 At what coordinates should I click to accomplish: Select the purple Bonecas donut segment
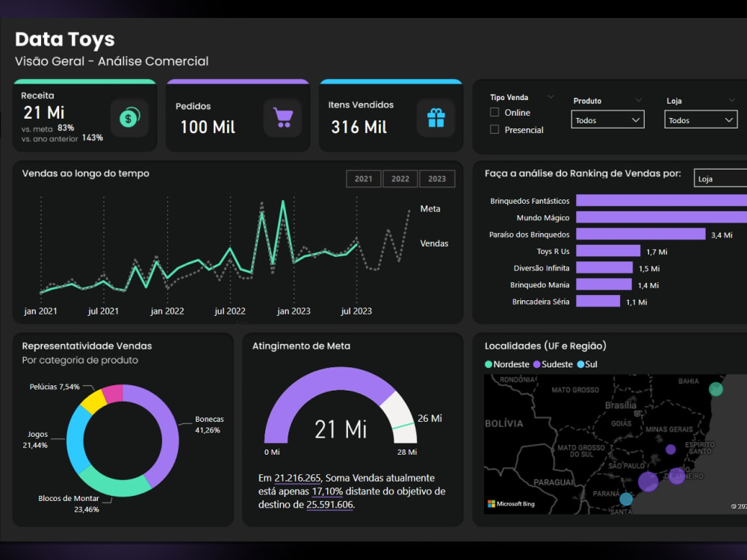170,437
